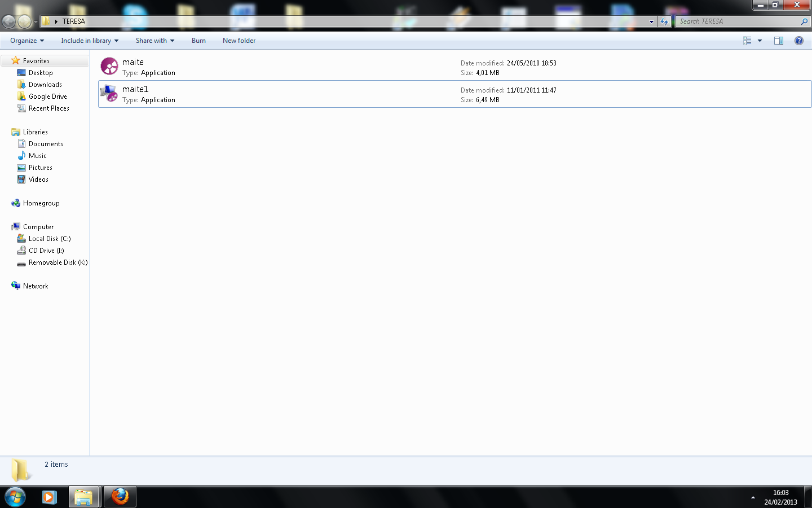Click the Removable Disk icon in sidebar

click(21, 263)
